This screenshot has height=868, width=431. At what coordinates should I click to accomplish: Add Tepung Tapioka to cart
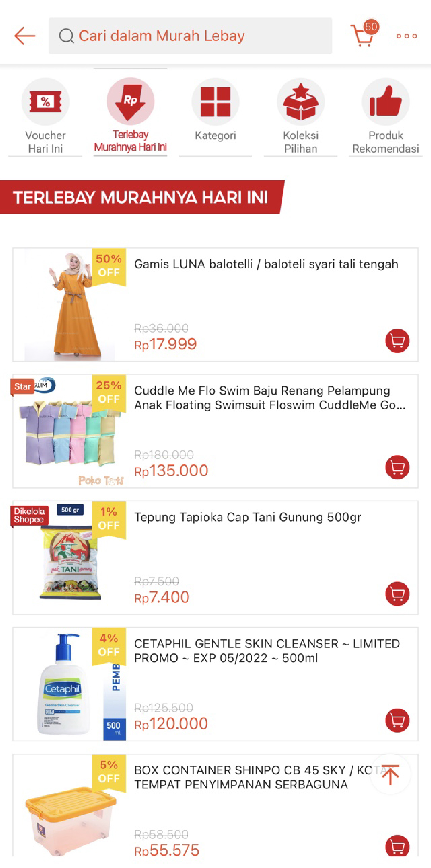click(397, 594)
